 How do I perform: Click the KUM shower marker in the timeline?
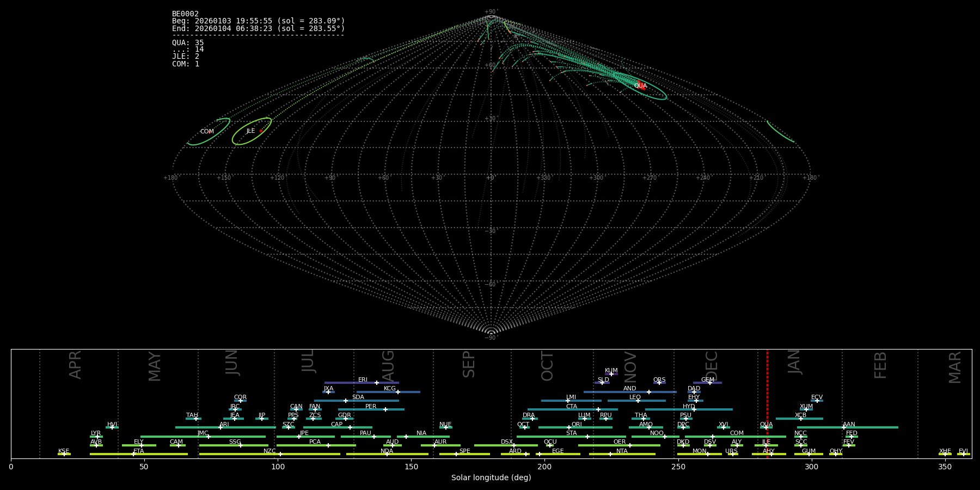click(611, 374)
